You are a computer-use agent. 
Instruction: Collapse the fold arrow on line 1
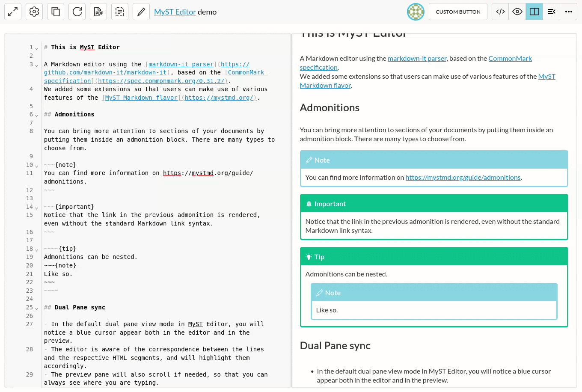click(36, 48)
